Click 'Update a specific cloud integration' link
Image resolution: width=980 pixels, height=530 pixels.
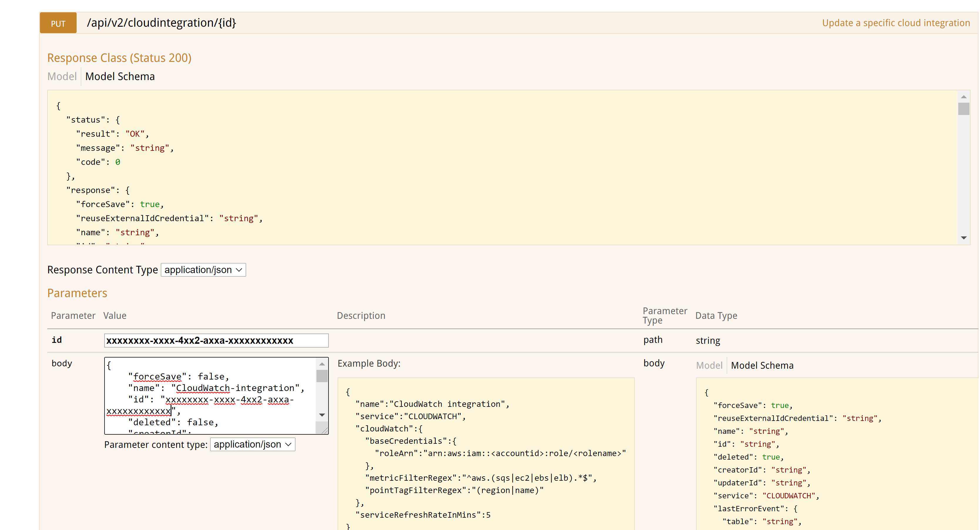(x=895, y=23)
